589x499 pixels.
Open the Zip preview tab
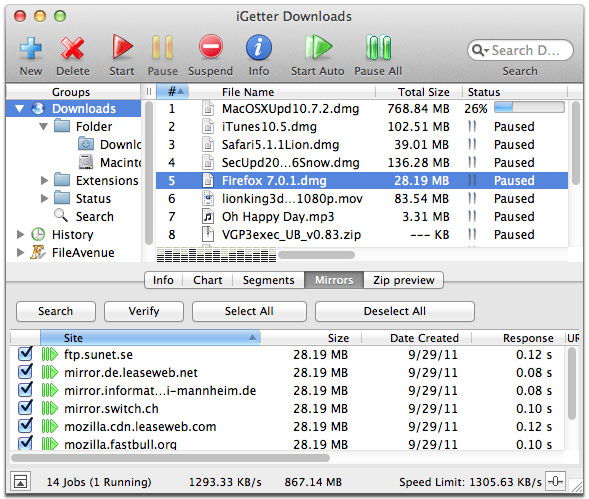(404, 280)
